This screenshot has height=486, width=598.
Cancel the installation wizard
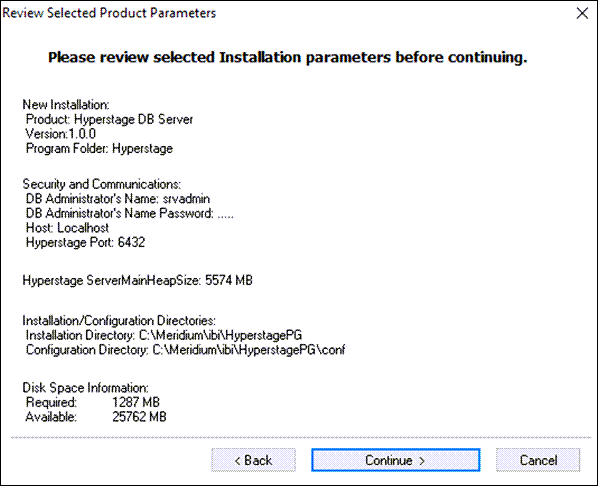[538, 460]
